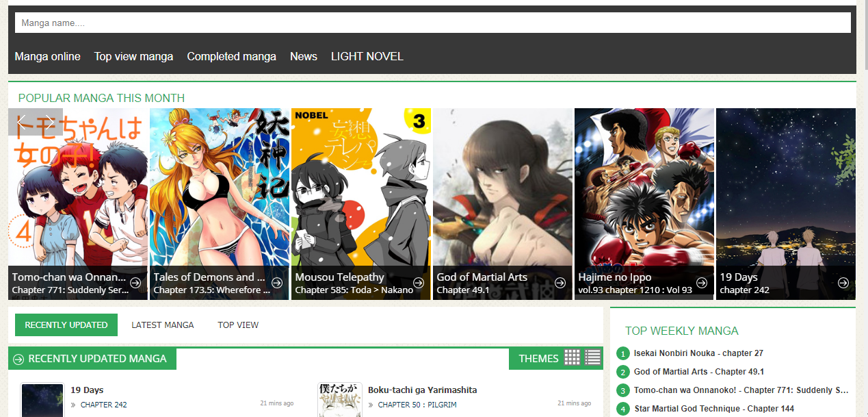Click chevron icon before CHAPTER 242
This screenshot has height=417, width=868.
pos(73,405)
